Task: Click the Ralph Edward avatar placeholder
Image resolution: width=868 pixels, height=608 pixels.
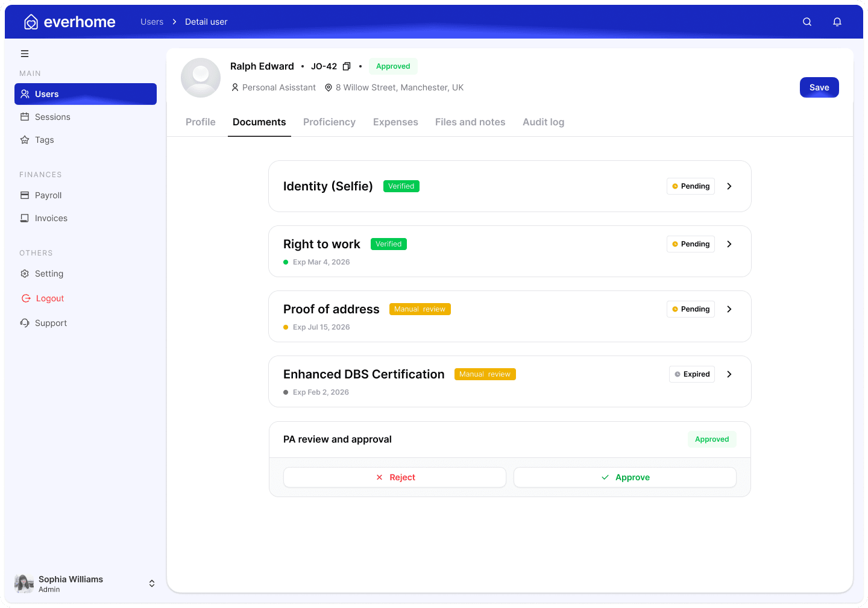Action: pyautogui.click(x=201, y=78)
